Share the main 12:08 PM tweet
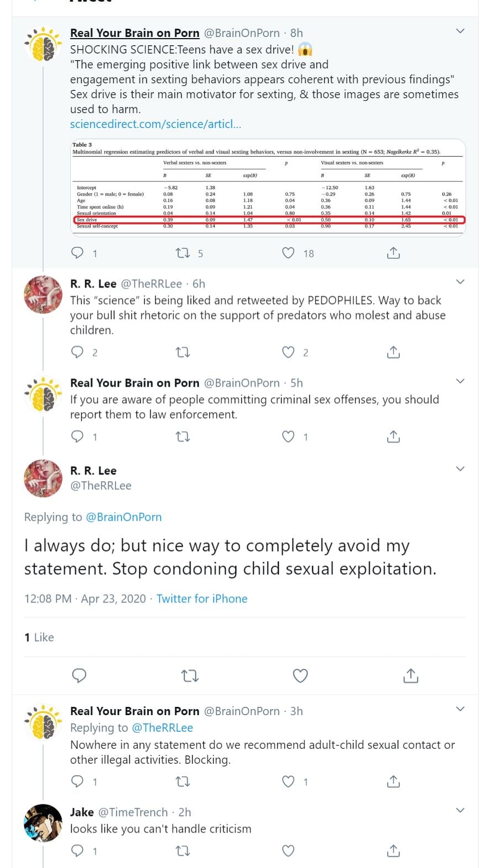Screen dimensions: 486x868 [x=410, y=675]
